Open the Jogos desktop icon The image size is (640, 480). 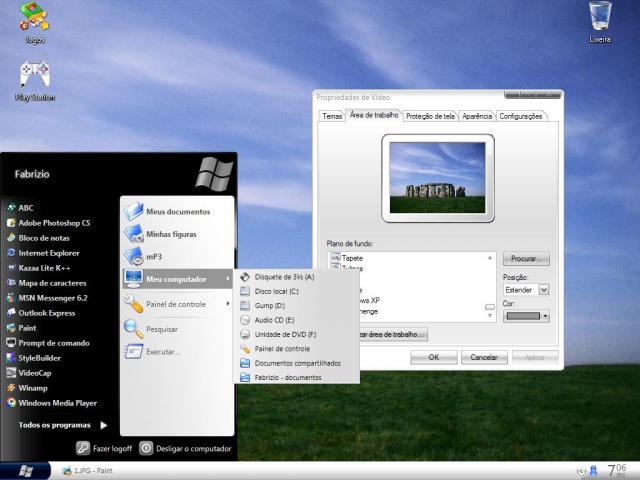pyautogui.click(x=34, y=23)
